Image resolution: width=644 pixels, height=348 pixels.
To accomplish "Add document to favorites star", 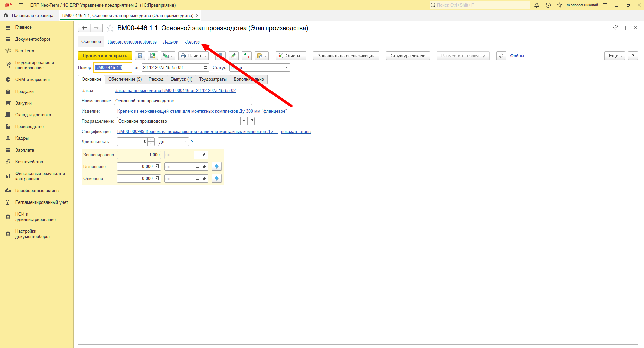I will point(110,28).
